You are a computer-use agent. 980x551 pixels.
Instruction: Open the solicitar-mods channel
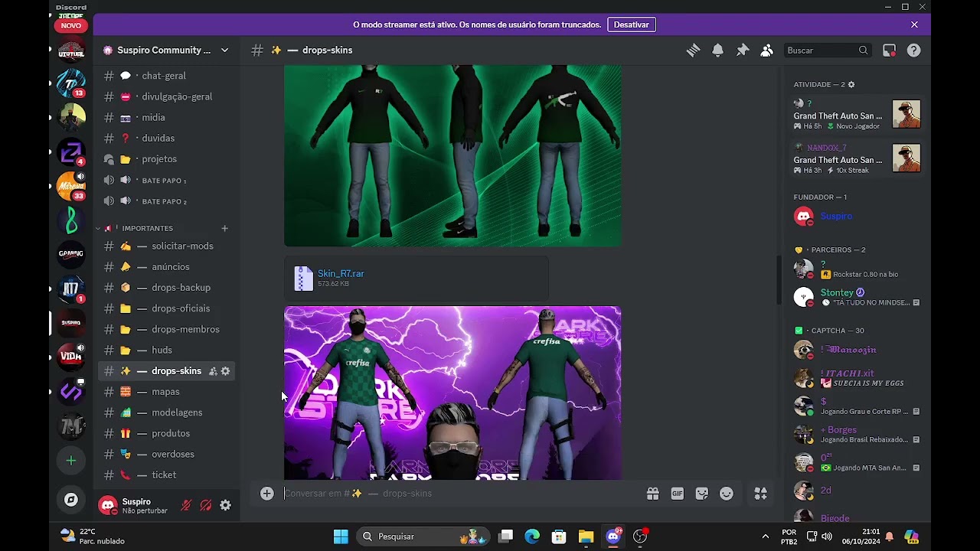click(167, 246)
